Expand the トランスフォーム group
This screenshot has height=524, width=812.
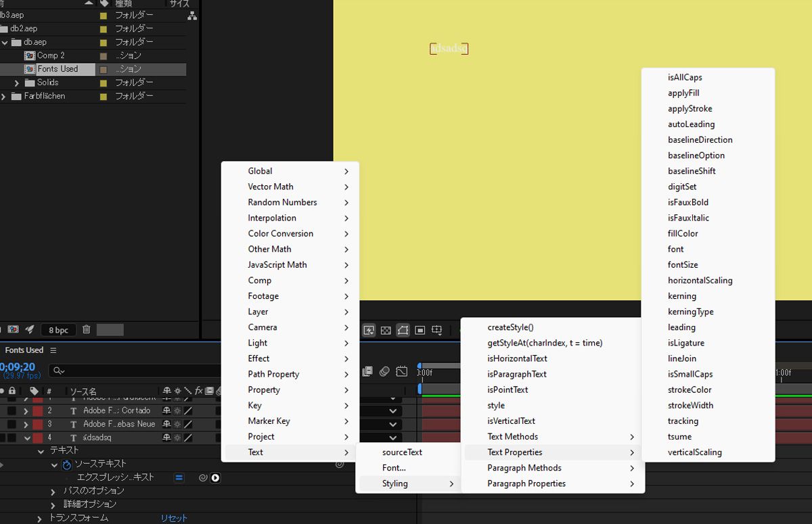click(40, 518)
